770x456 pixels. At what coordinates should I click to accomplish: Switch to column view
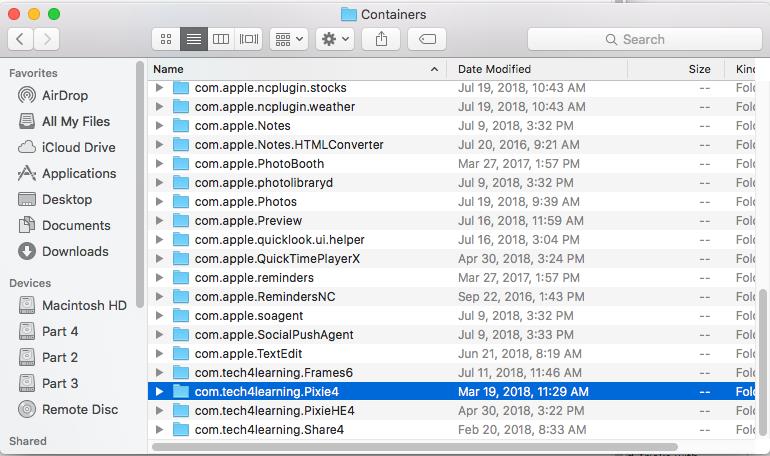pos(221,39)
